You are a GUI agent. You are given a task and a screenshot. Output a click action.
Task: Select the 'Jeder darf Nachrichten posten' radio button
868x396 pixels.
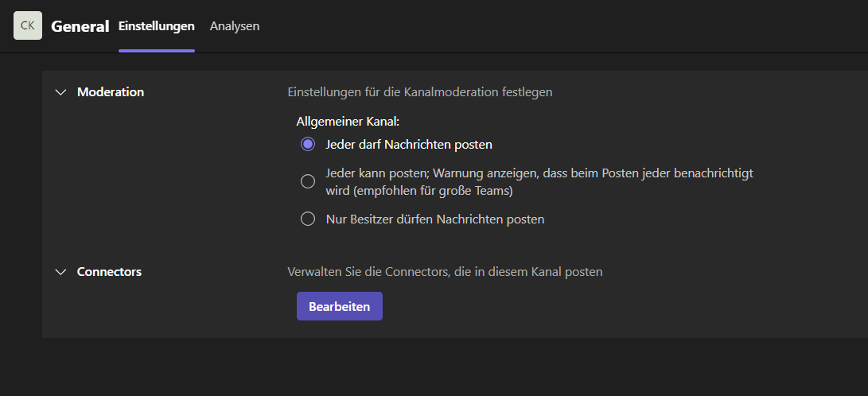tap(308, 145)
